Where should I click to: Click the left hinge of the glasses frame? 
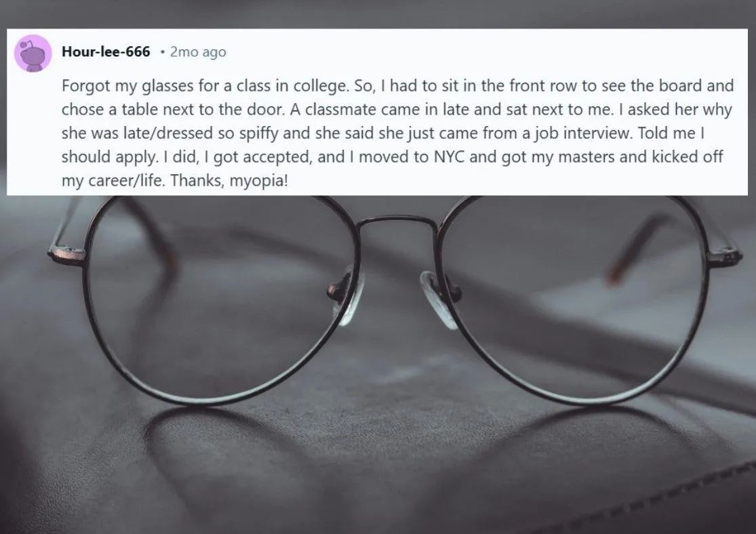click(66, 255)
